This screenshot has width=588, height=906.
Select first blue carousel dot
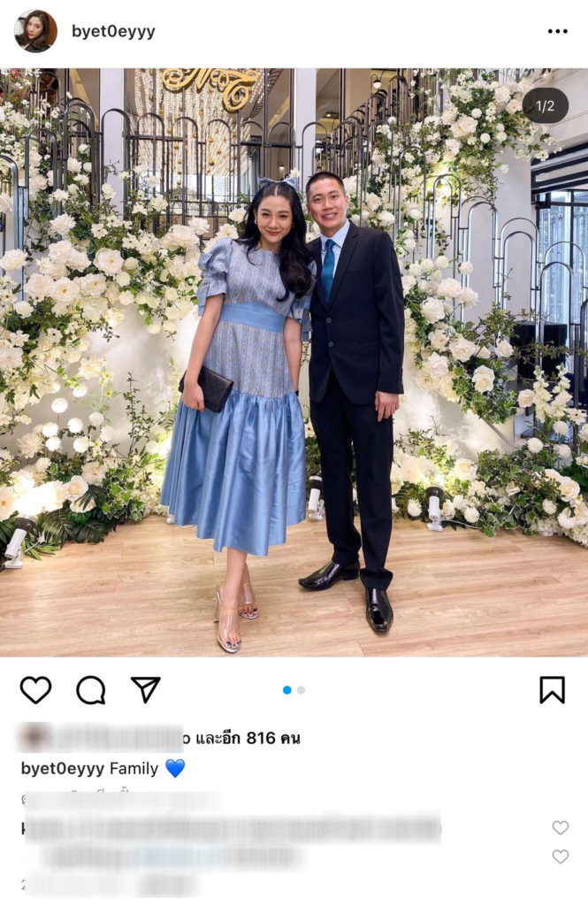point(287,690)
